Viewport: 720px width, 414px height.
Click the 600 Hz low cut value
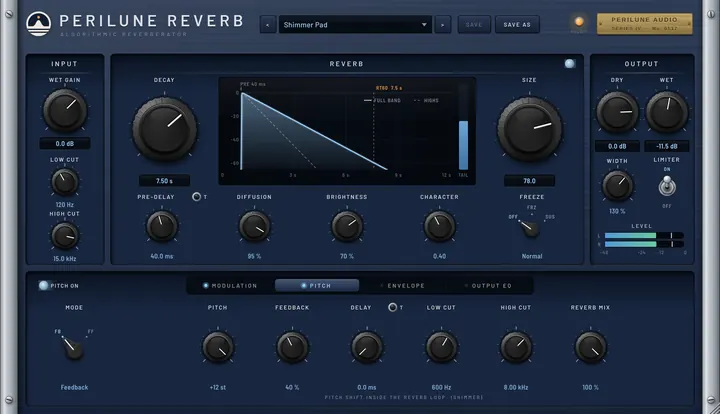[x=441, y=387]
